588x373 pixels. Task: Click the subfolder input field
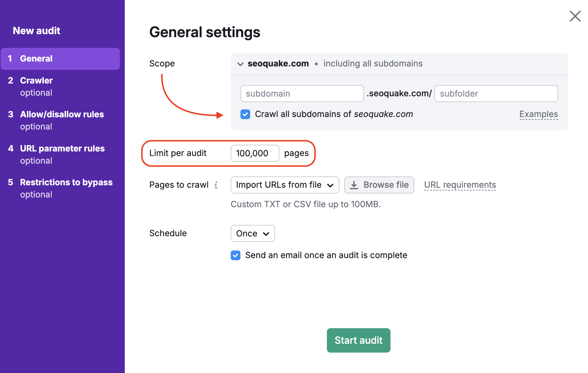[496, 94]
